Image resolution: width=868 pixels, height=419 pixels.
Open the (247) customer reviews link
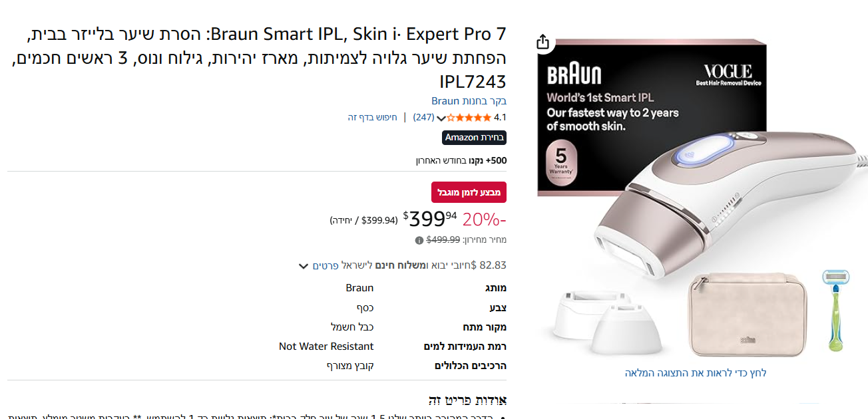click(423, 118)
